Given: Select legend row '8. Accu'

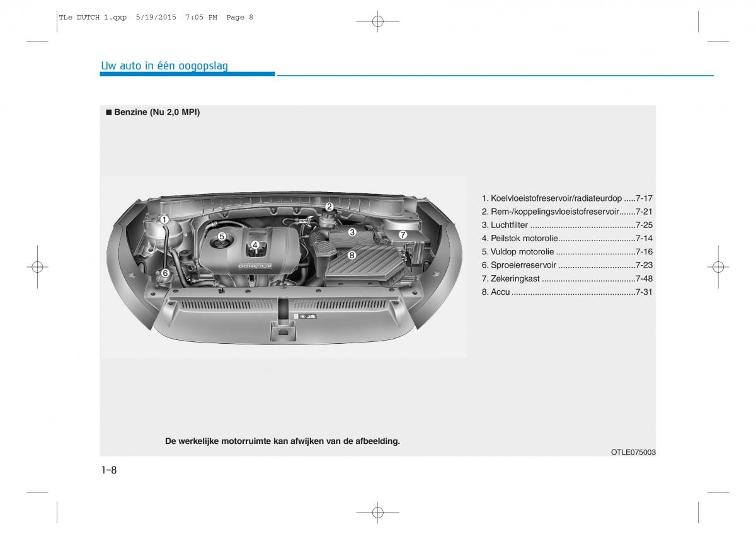Looking at the screenshot, I should (x=567, y=292).
